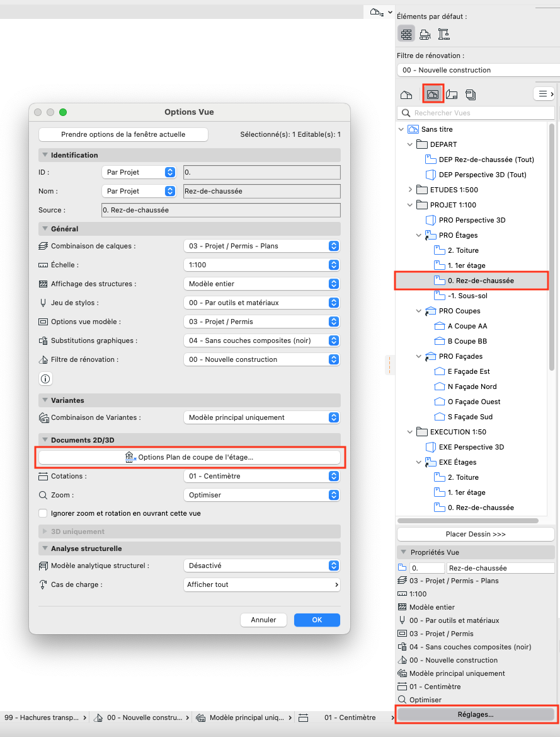Image resolution: width=560 pixels, height=737 pixels.
Task: Open the Zoom Optimiser dropdown
Action: 261,495
